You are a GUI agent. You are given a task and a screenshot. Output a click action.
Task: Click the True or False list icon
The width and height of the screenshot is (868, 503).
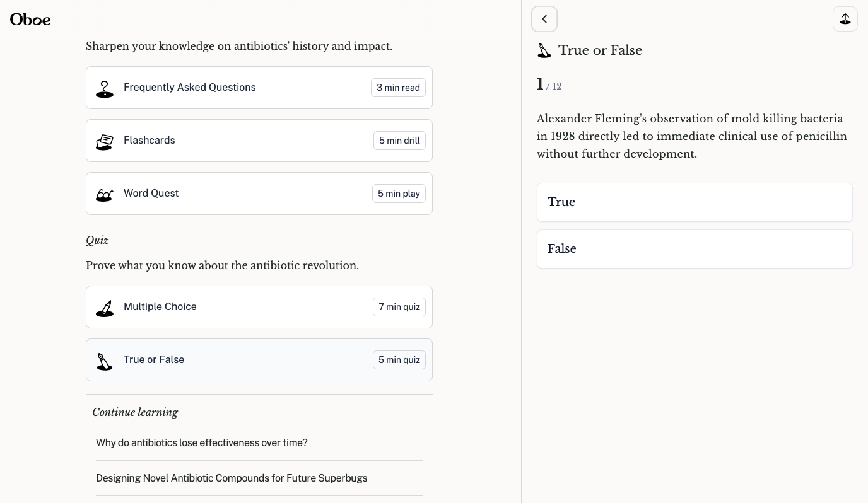(x=105, y=361)
